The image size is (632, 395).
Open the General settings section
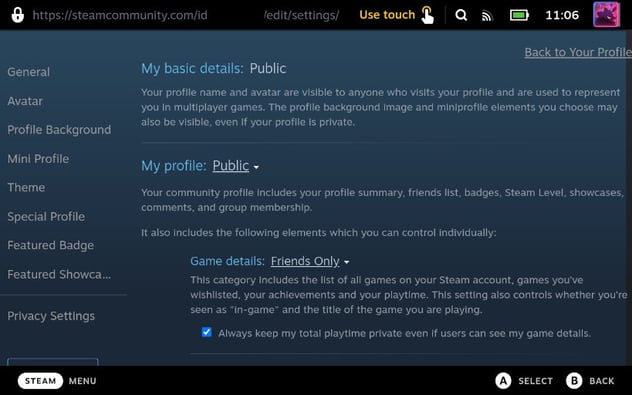29,72
